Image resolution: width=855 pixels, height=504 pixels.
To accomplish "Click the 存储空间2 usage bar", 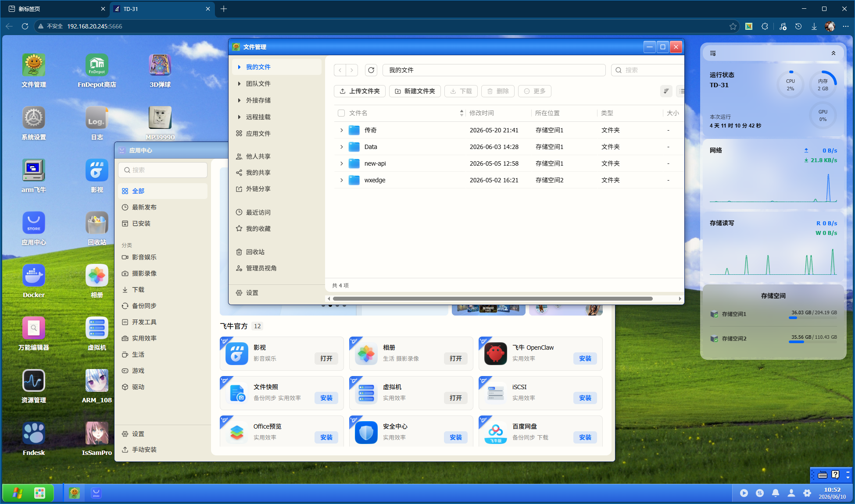I will coord(813,342).
